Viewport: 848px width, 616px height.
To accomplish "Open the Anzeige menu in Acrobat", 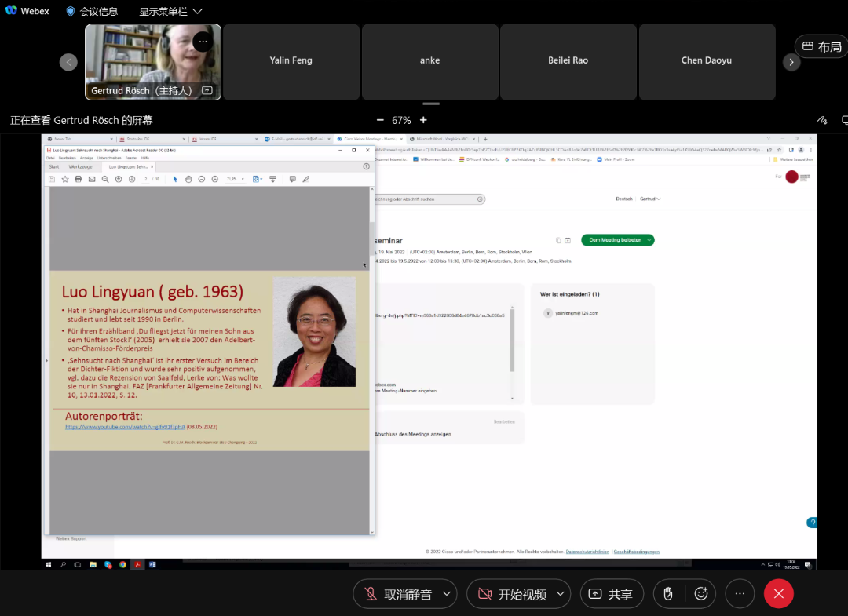I will (x=86, y=158).
